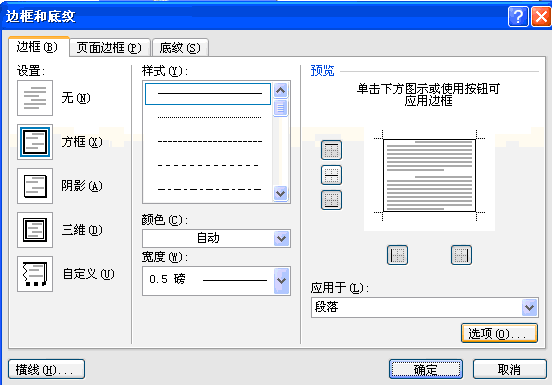552x385 pixels.
Task: Switch to the 页面边框 tab
Action: (109, 48)
